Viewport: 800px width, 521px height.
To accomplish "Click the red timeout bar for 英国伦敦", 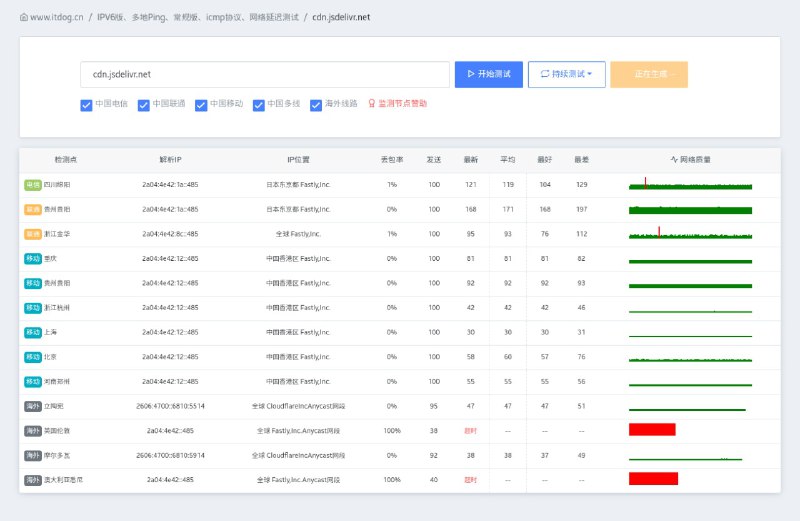I will coord(652,430).
